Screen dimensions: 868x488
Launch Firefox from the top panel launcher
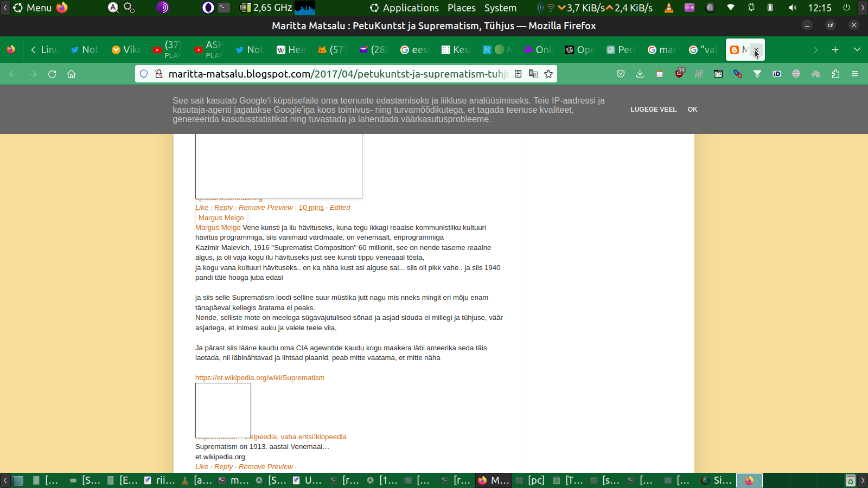62,8
